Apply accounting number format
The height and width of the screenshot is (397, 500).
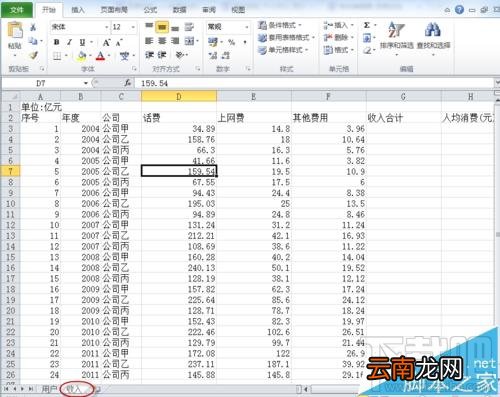click(213, 42)
